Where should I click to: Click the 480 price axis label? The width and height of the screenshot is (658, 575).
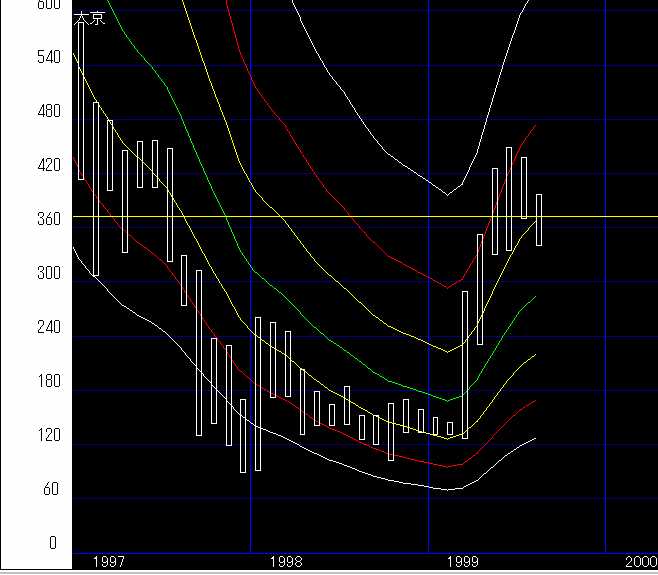(x=48, y=111)
